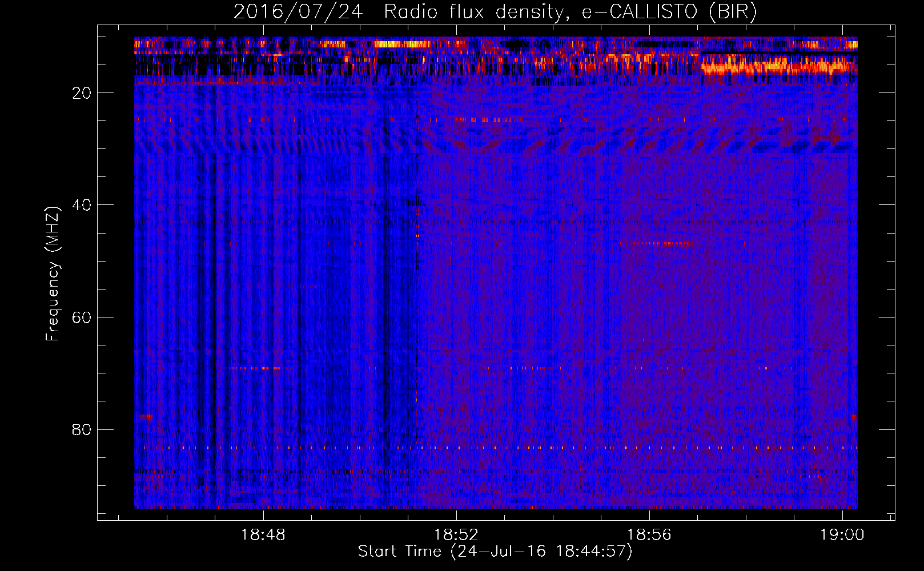
Task: Click the 18:48 time tick label
Action: point(263,535)
